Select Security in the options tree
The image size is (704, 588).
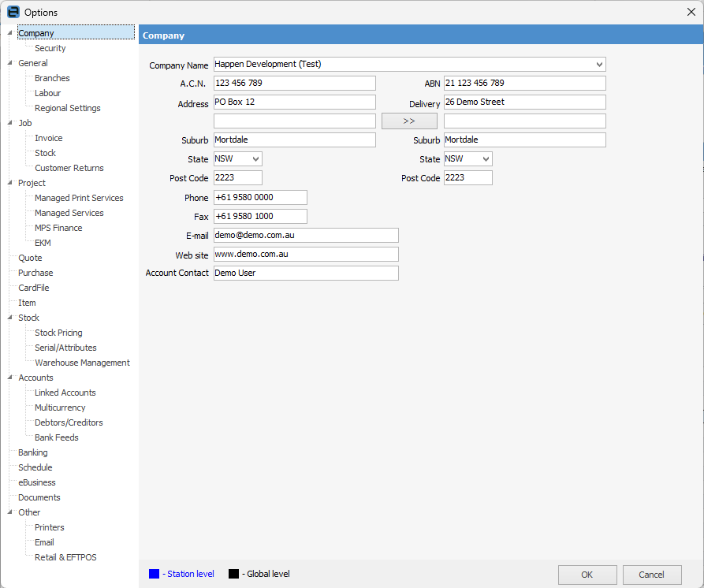click(50, 48)
